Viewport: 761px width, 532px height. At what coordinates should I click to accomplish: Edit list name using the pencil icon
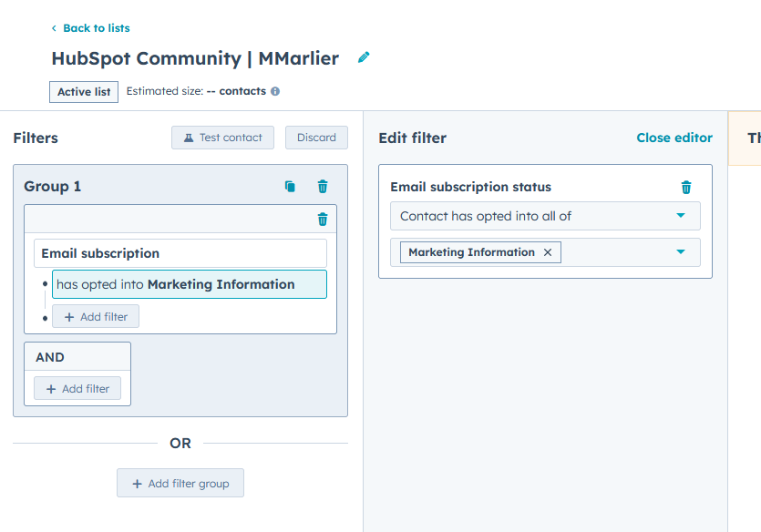(x=363, y=56)
